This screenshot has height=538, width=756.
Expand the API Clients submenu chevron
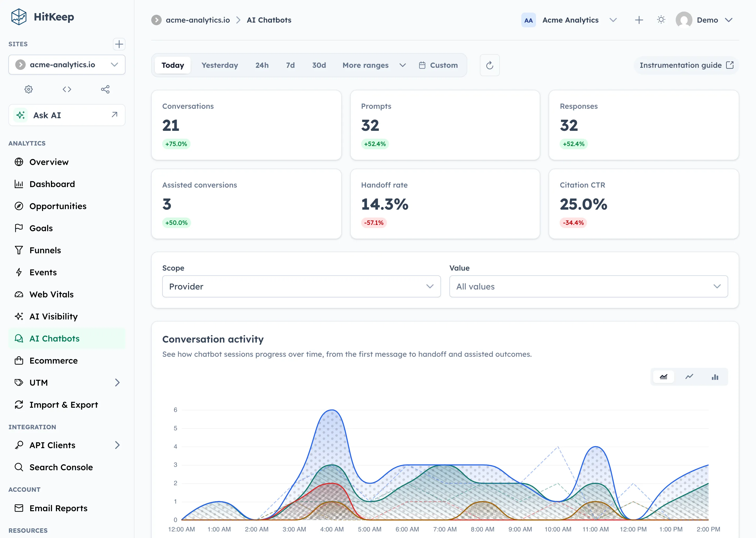tap(117, 445)
